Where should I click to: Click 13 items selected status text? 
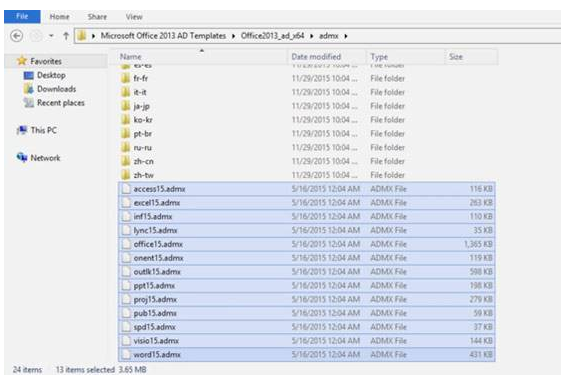pyautogui.click(x=85, y=369)
